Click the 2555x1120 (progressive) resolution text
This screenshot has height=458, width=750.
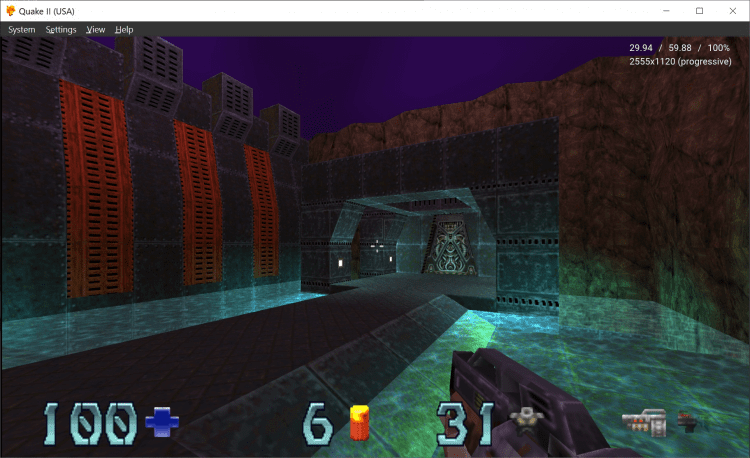[680, 62]
